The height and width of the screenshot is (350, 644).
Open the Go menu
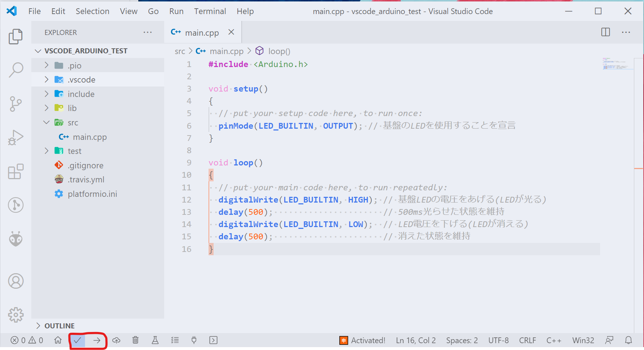[x=153, y=11]
